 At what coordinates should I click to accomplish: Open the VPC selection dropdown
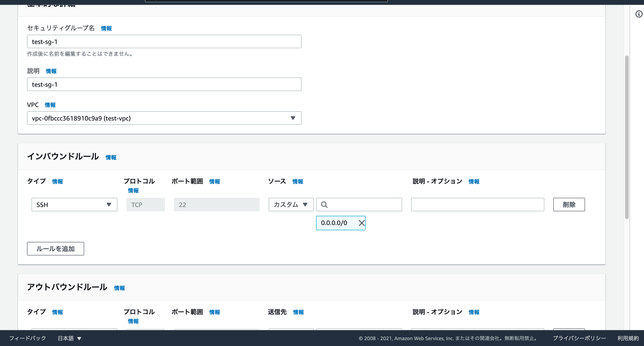click(x=164, y=118)
